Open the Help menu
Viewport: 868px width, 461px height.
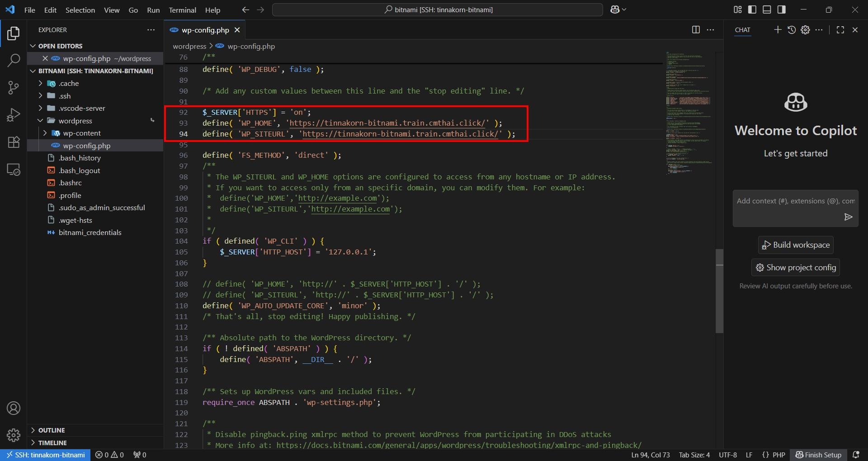coord(212,10)
